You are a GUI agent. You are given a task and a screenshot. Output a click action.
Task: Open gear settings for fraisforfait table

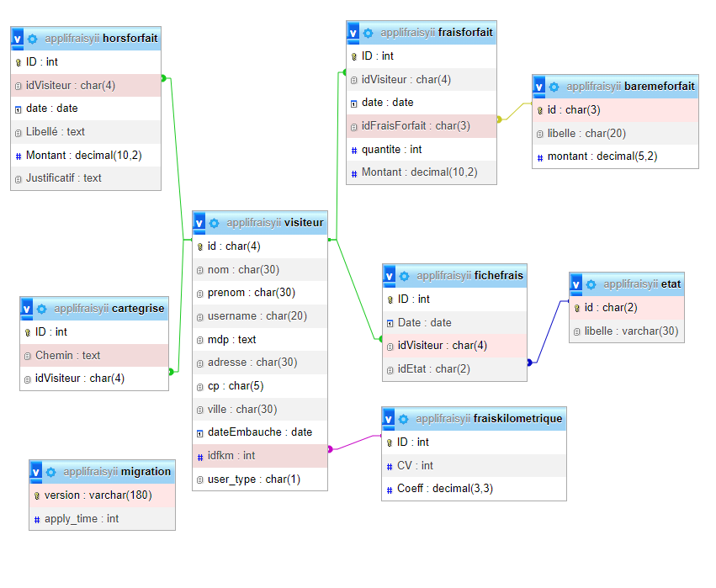coord(368,33)
